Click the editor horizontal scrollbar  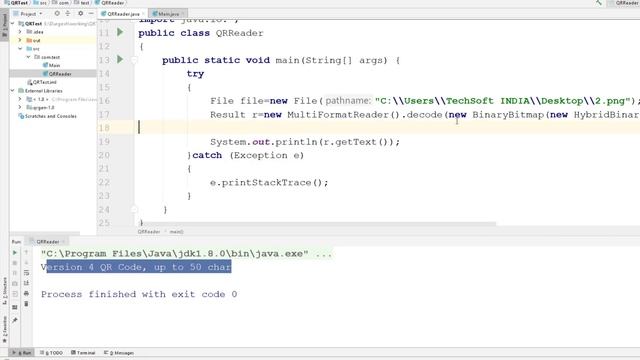coord(317,224)
